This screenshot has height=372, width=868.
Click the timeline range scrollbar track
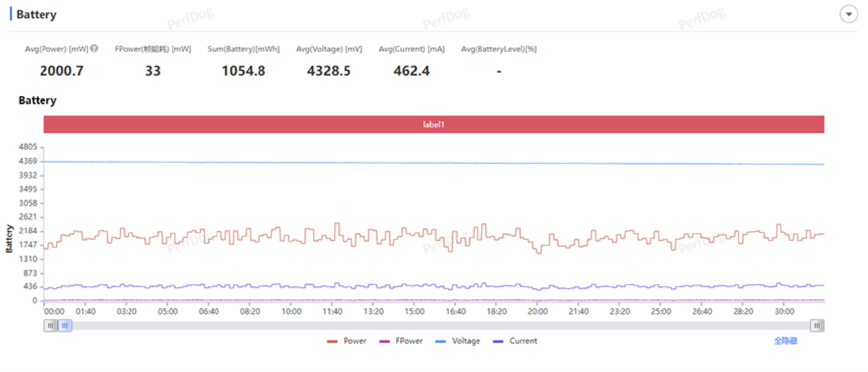441,325
